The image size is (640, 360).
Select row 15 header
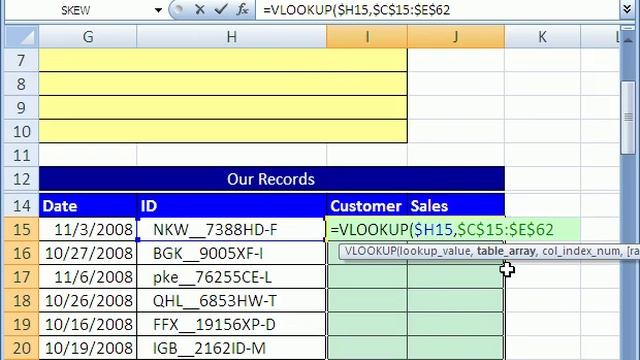tap(22, 229)
